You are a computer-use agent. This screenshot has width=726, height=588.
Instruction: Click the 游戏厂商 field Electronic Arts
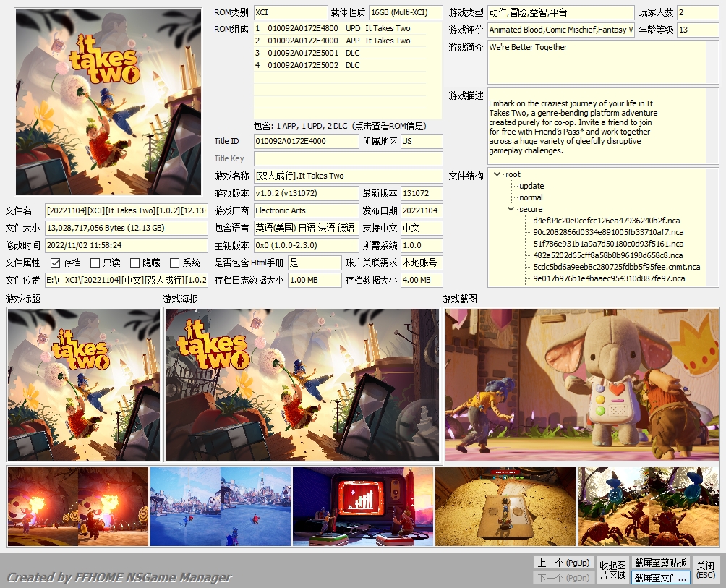pos(306,210)
